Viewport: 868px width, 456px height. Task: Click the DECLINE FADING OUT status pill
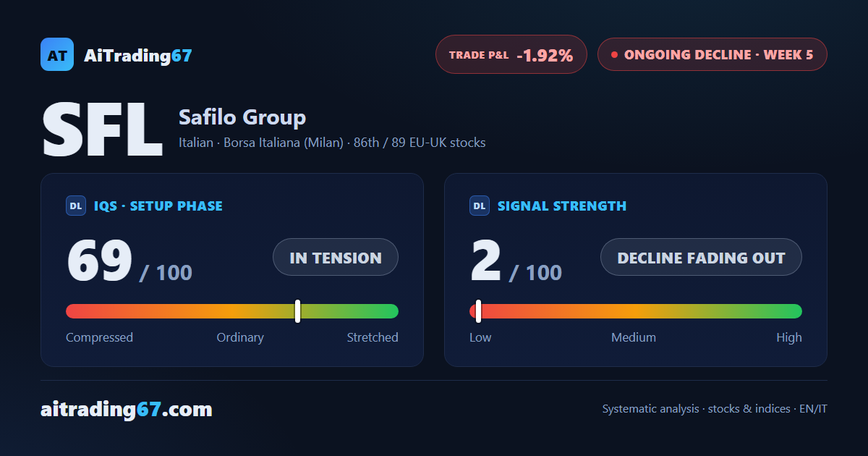coord(701,257)
